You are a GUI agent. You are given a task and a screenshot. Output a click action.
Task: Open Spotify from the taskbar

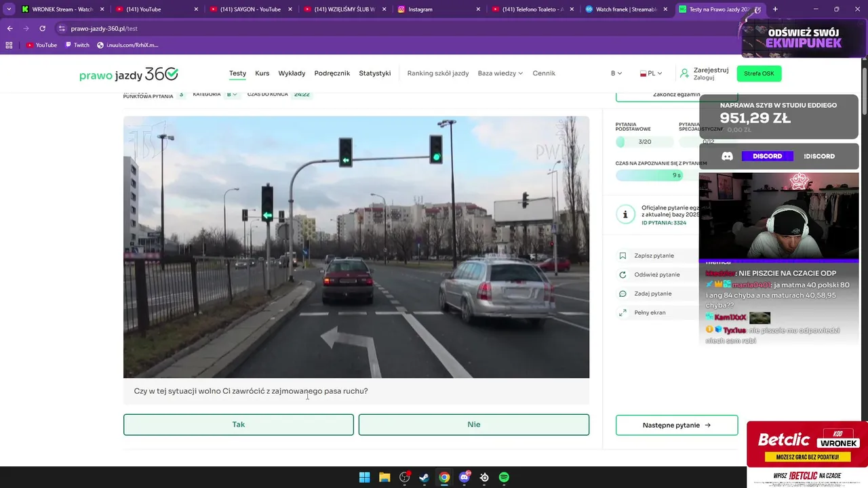[x=504, y=477]
